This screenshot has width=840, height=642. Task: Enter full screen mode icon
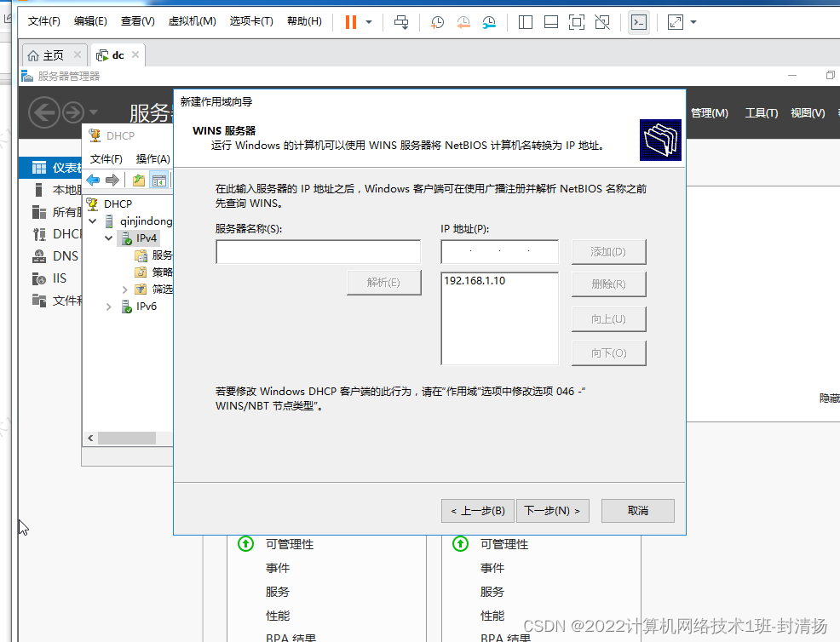(577, 22)
